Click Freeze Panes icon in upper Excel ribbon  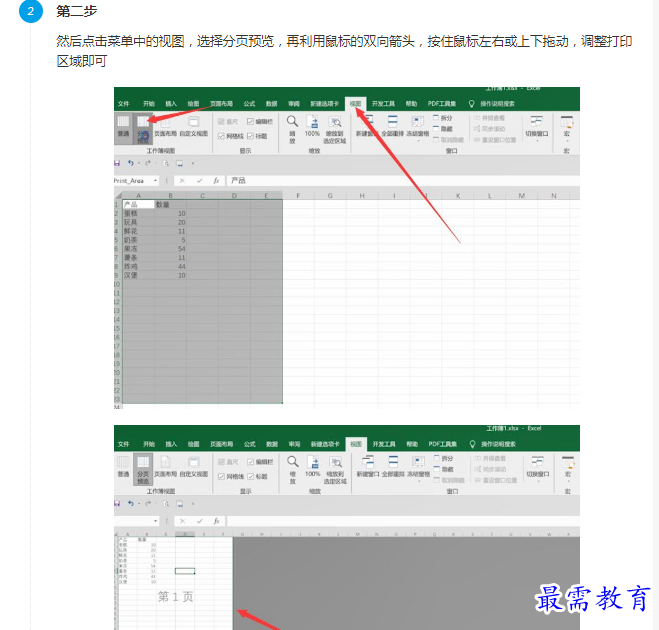tap(417, 122)
